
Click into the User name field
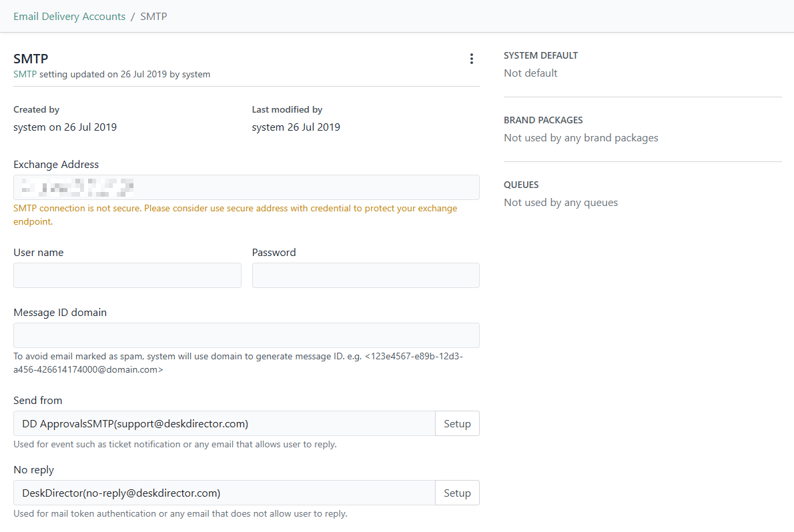pyautogui.click(x=127, y=275)
